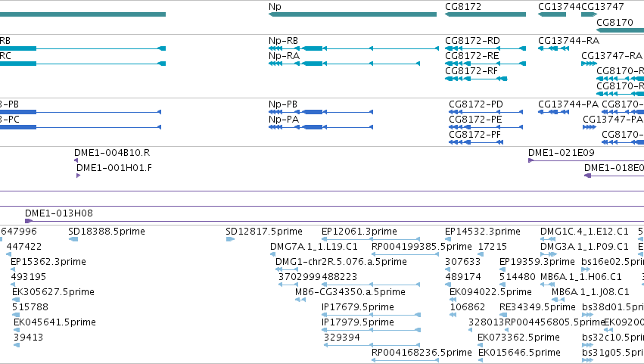The image size is (644, 364).
Task: Select DMG3A.1_1.P09.C1 label
Action: point(584,247)
